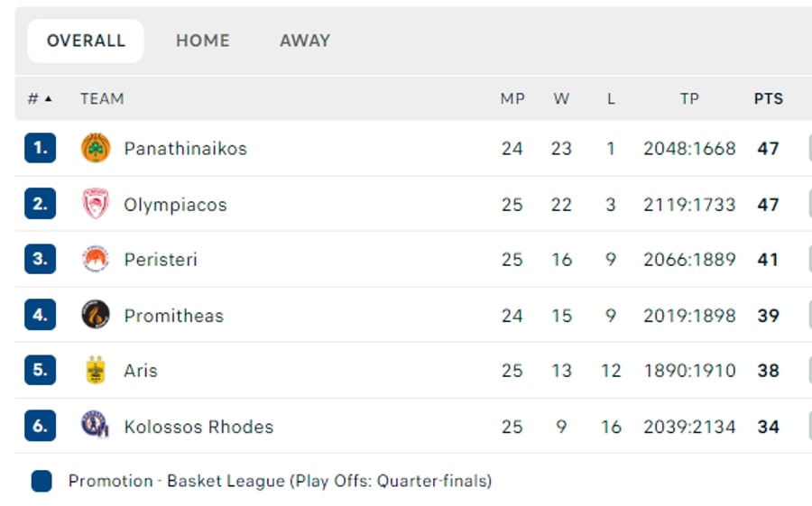Sort standings by MP column header
The image size is (812, 506).
pos(512,99)
